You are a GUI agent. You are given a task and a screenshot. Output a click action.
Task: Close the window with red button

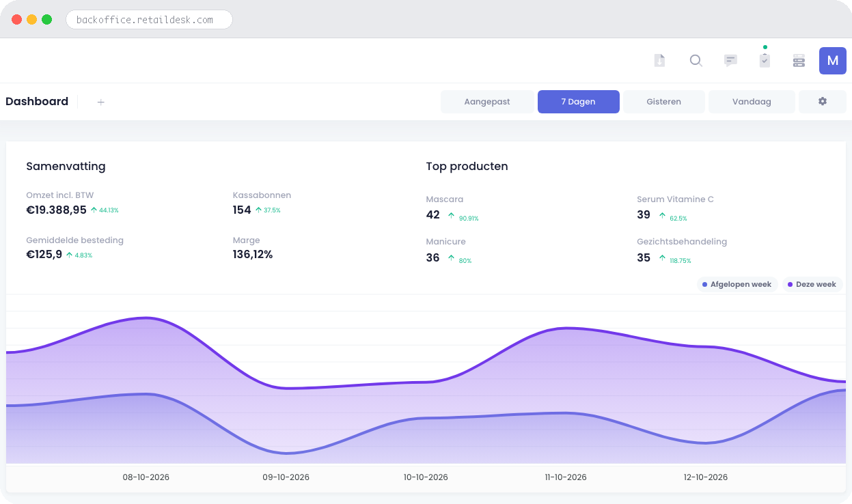[17, 20]
